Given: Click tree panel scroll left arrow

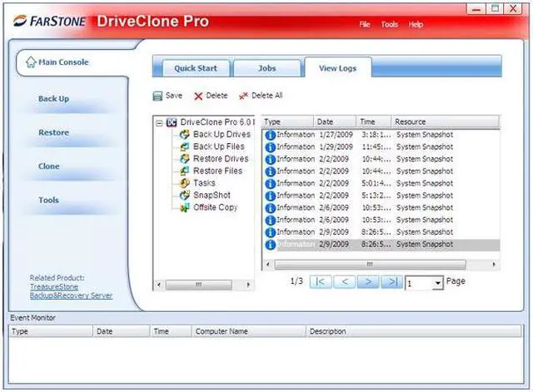Looking at the screenshot, I should (x=159, y=285).
